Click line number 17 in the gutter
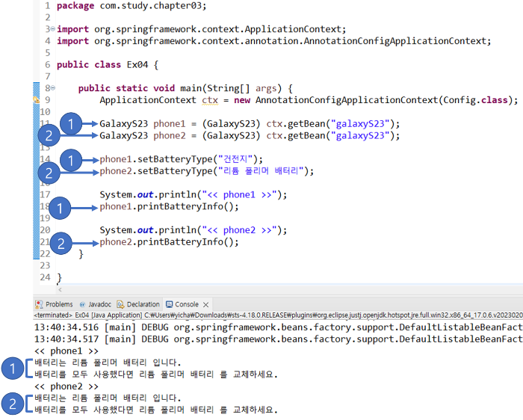The image size is (523, 420). [45, 194]
